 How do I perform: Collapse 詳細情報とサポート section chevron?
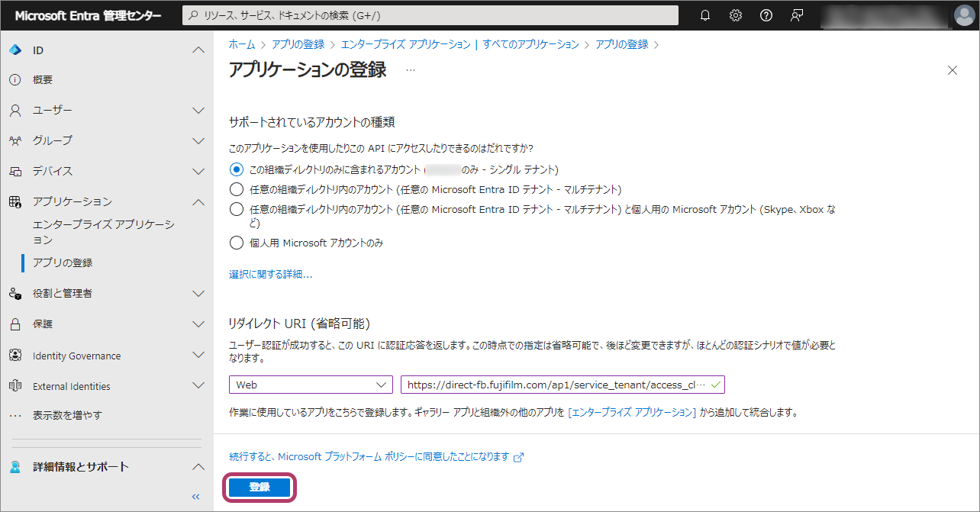[x=198, y=467]
